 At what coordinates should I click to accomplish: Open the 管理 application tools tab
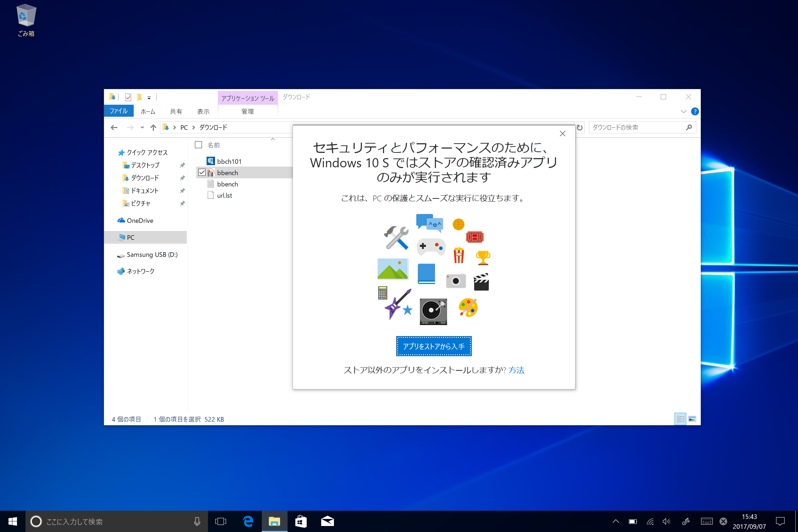tap(248, 111)
